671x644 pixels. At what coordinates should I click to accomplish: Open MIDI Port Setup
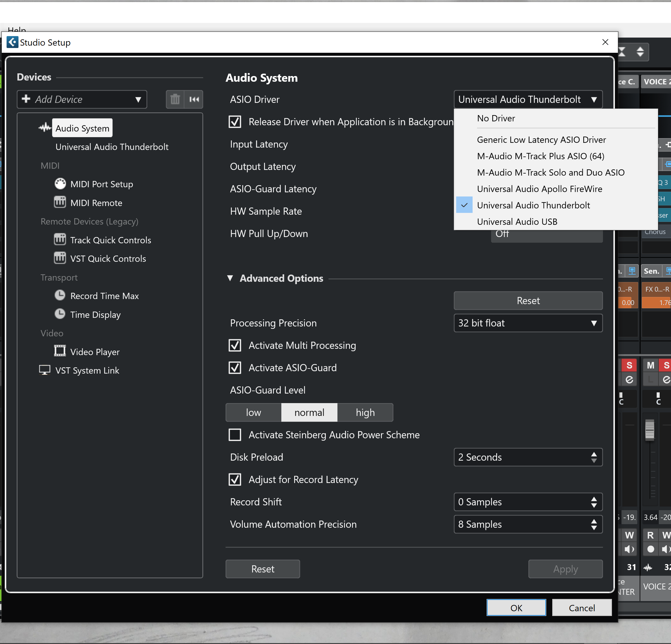tap(101, 184)
